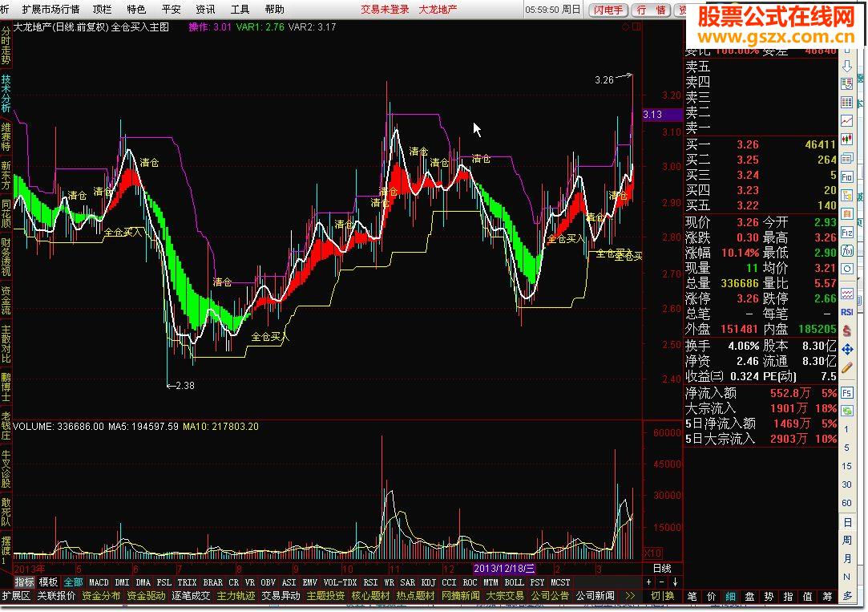
Task: Open the quote table grid icon
Action: pos(847,103)
